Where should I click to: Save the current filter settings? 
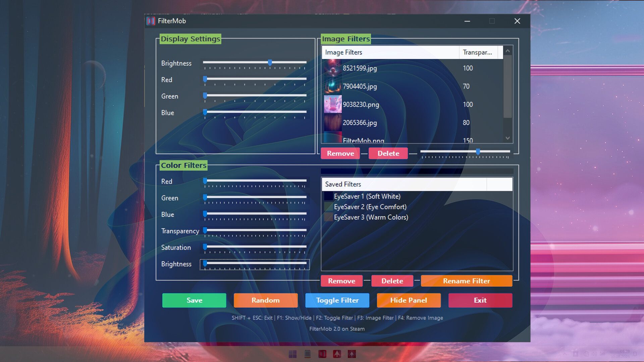pyautogui.click(x=194, y=300)
